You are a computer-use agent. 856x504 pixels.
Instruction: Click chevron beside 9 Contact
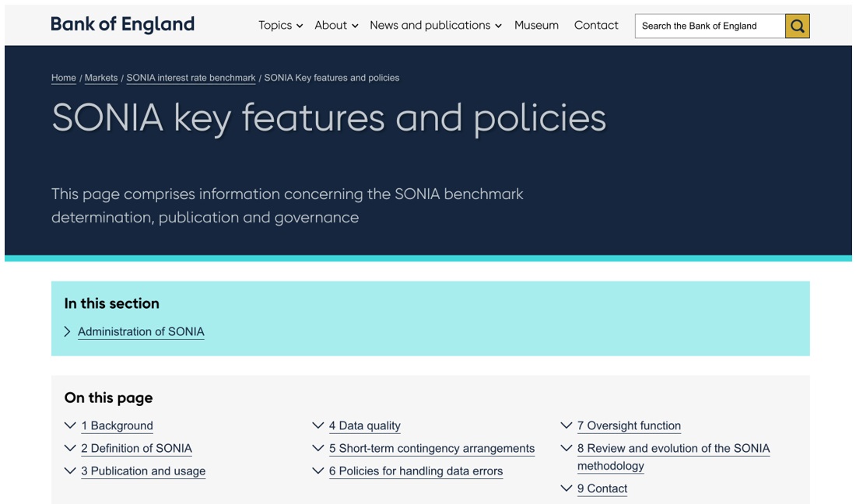566,488
